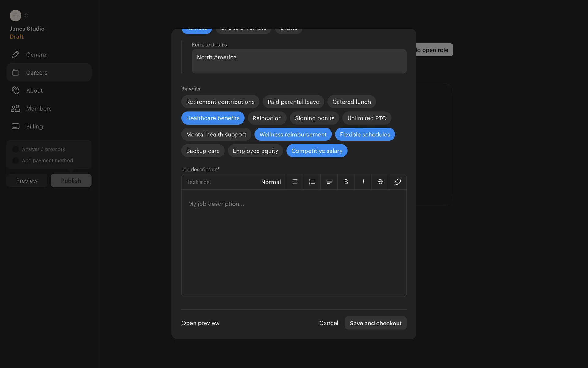Apply strikethrough formatting
588x368 pixels.
[380, 182]
